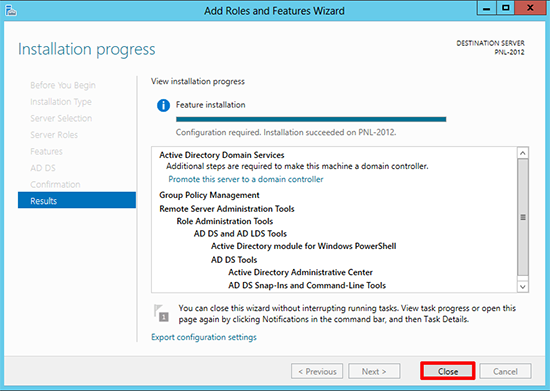Select Server Roles step
Screen dimensions: 550x391
[x=54, y=135]
